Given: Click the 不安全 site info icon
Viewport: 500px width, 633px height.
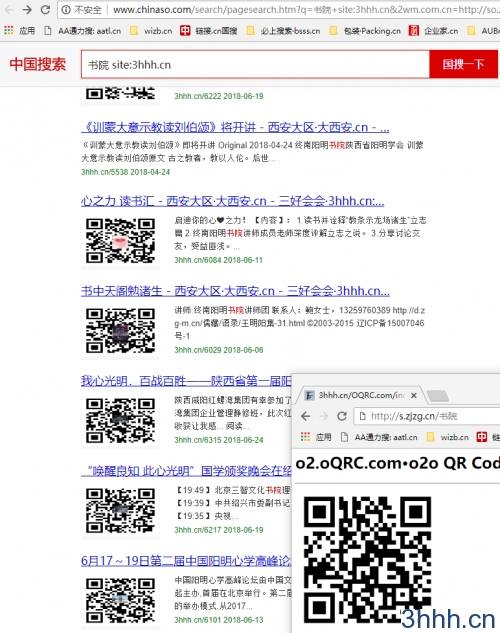Looking at the screenshot, I should [66, 10].
